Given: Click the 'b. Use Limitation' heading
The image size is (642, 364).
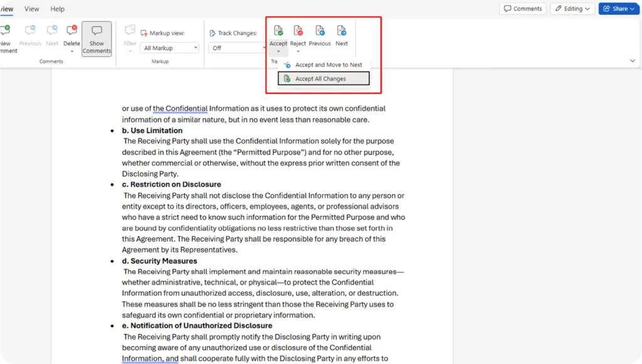Looking at the screenshot, I should [152, 130].
